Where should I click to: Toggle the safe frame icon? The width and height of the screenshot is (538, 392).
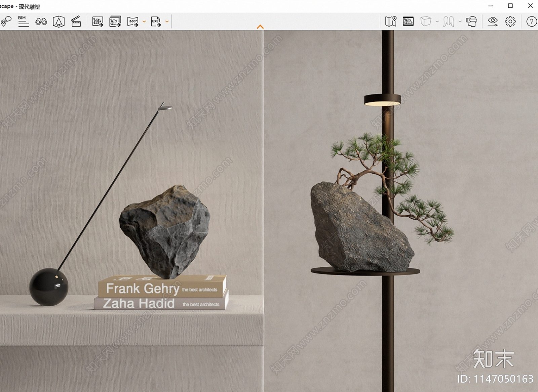pos(59,21)
